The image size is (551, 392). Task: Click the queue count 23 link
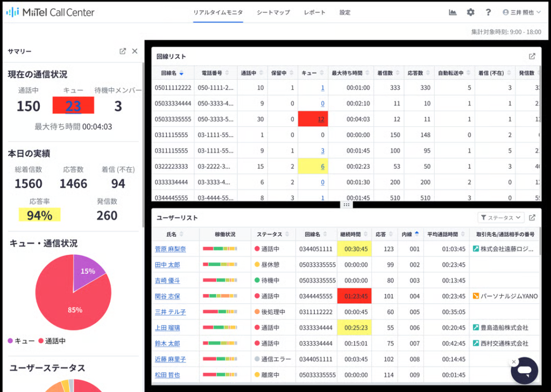(73, 106)
